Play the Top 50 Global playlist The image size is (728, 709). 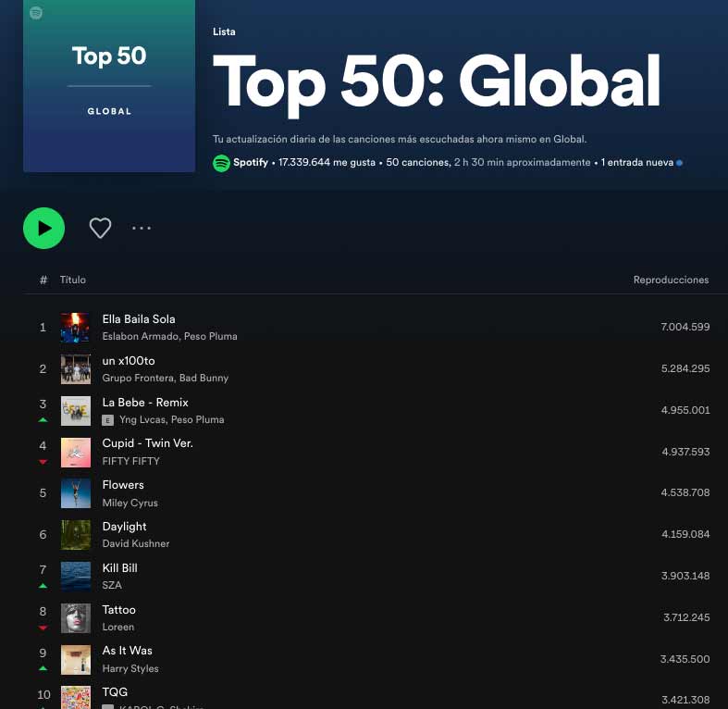click(43, 228)
